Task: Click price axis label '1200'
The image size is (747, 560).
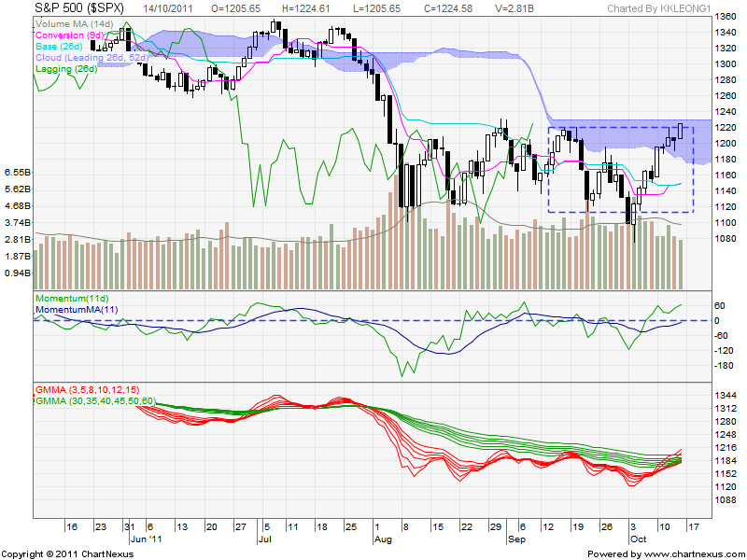Action: point(726,144)
